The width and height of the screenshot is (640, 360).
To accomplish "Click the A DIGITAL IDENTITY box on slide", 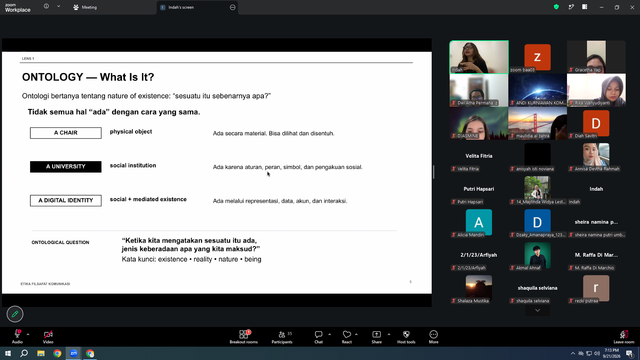I will pyautogui.click(x=66, y=200).
